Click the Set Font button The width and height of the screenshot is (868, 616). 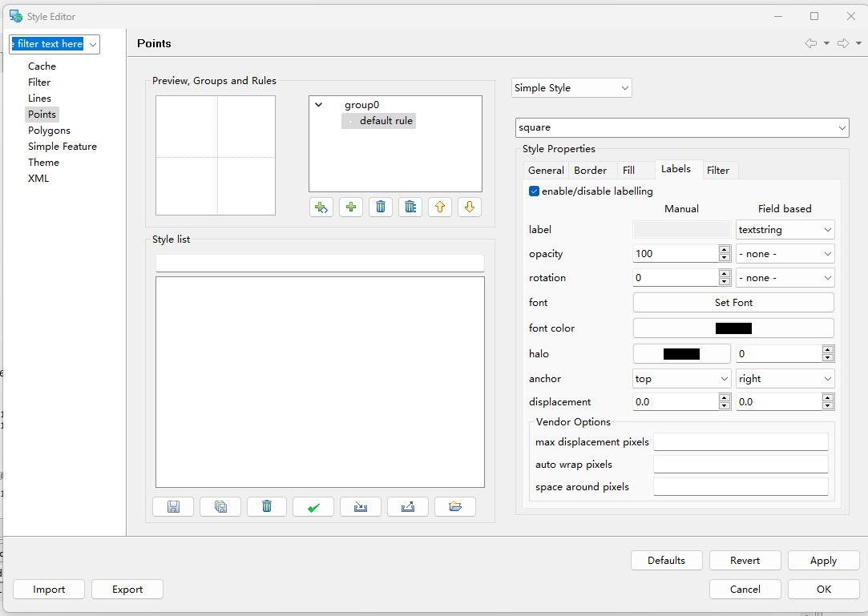pyautogui.click(x=733, y=303)
